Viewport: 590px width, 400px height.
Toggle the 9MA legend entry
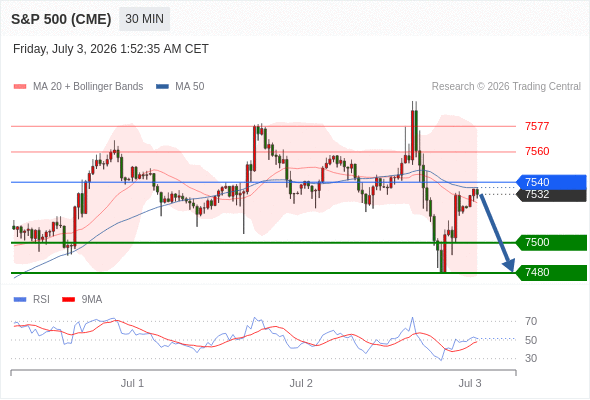(82, 300)
